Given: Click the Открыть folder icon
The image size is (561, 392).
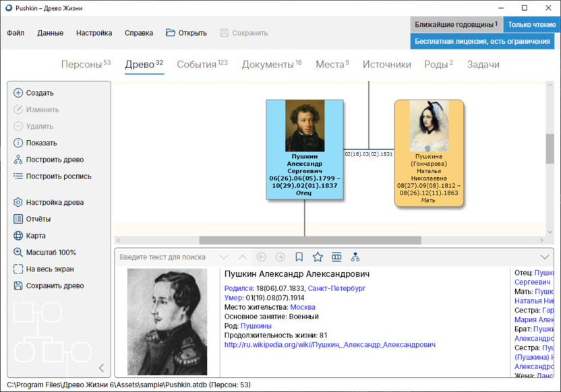Looking at the screenshot, I should (171, 33).
